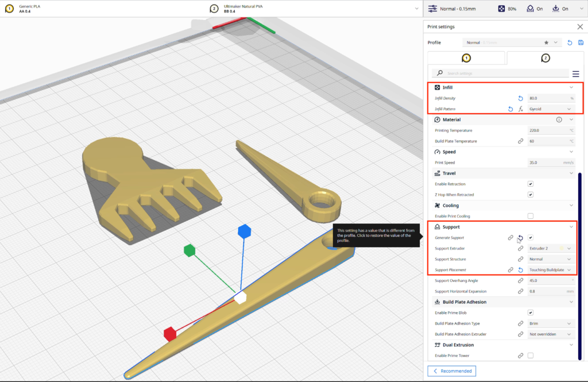588x382 pixels.
Task: Save the current profile with disk icon
Action: [x=581, y=43]
